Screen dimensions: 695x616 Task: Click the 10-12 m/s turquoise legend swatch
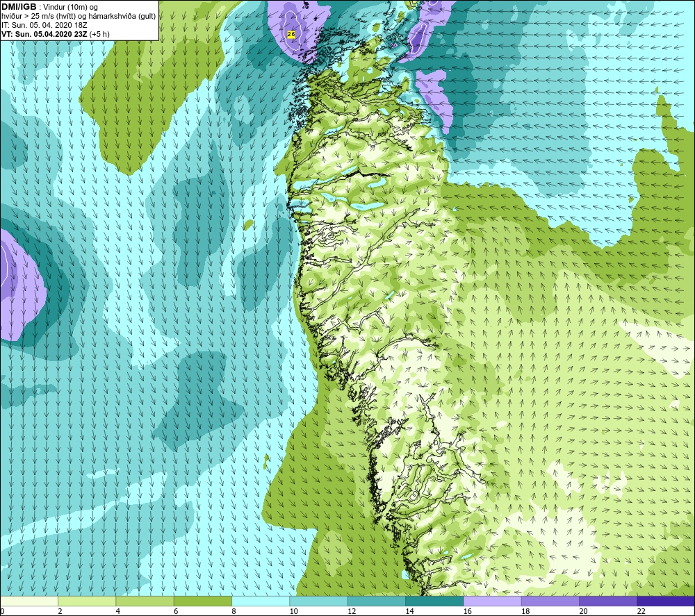point(319,601)
